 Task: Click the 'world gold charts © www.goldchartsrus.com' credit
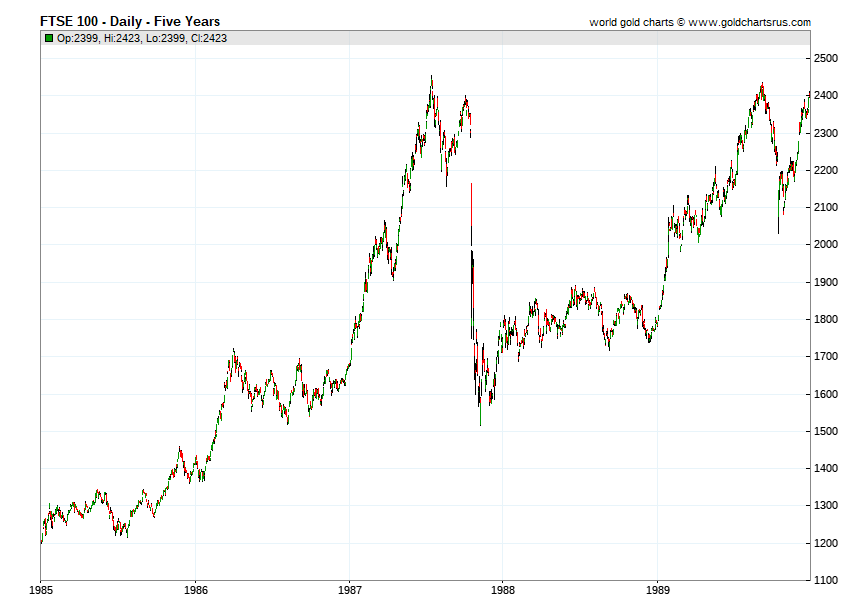tap(700, 22)
